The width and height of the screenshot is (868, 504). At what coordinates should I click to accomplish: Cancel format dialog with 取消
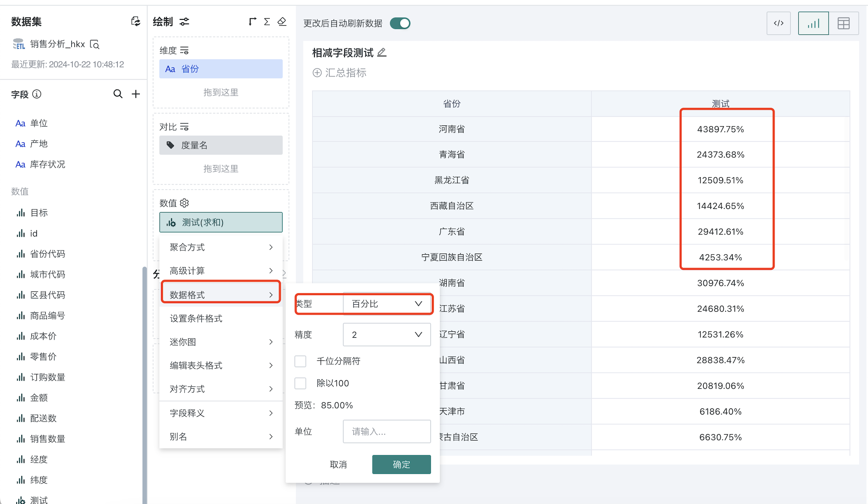pos(338,465)
